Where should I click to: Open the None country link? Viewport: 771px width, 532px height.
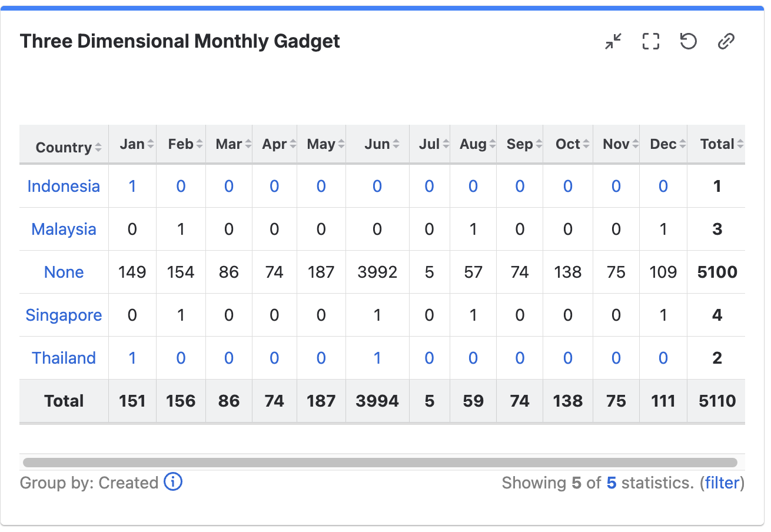tap(64, 272)
